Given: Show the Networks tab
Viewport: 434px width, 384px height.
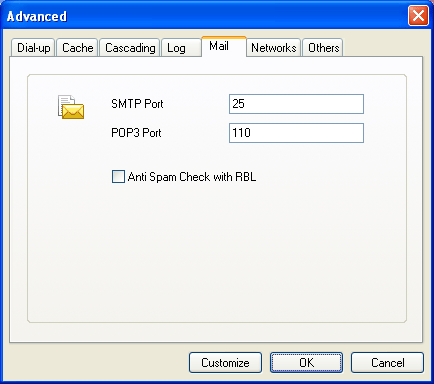Looking at the screenshot, I should (x=274, y=48).
